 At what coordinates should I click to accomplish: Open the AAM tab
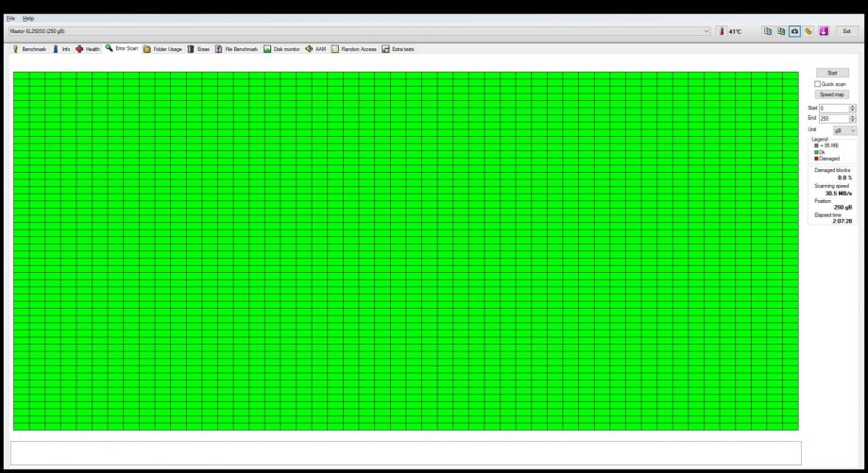(x=315, y=49)
